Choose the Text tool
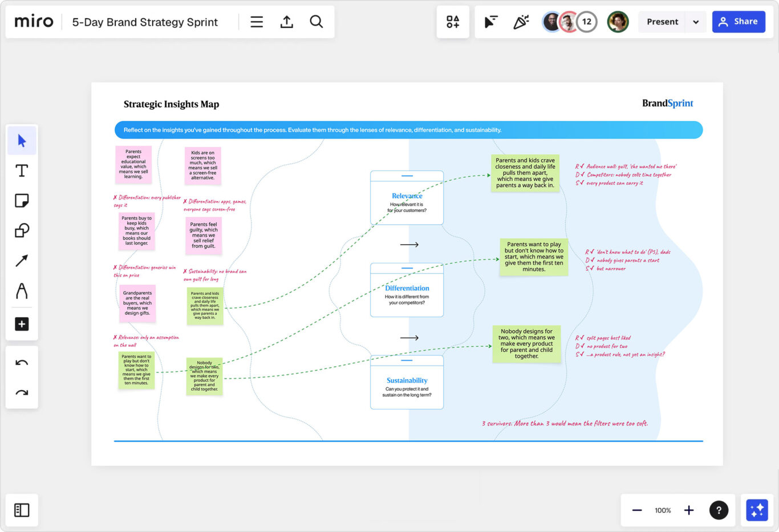 [22, 171]
